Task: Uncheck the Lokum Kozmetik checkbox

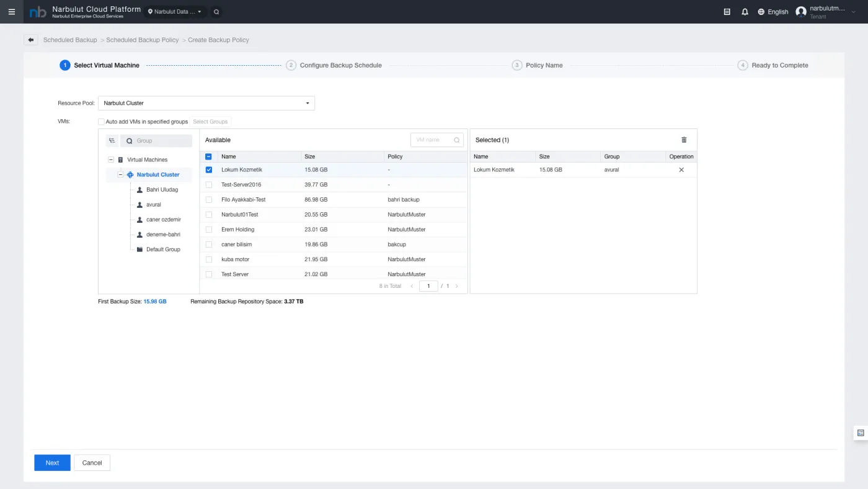Action: [208, 170]
